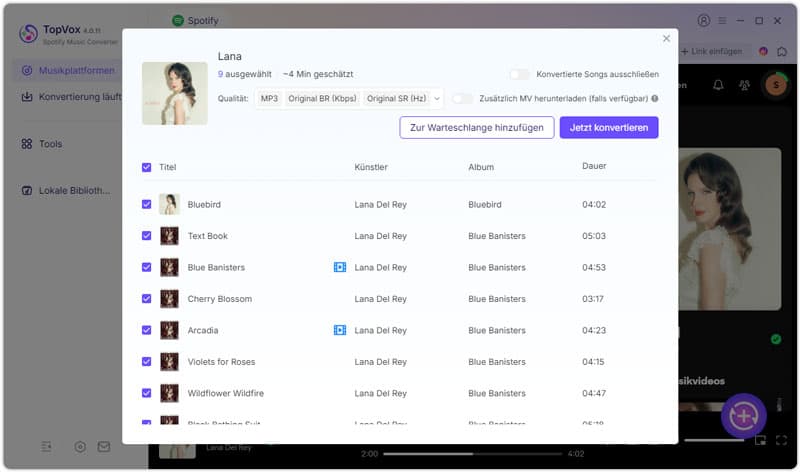Open the hamburger menu in the title bar

[722, 20]
